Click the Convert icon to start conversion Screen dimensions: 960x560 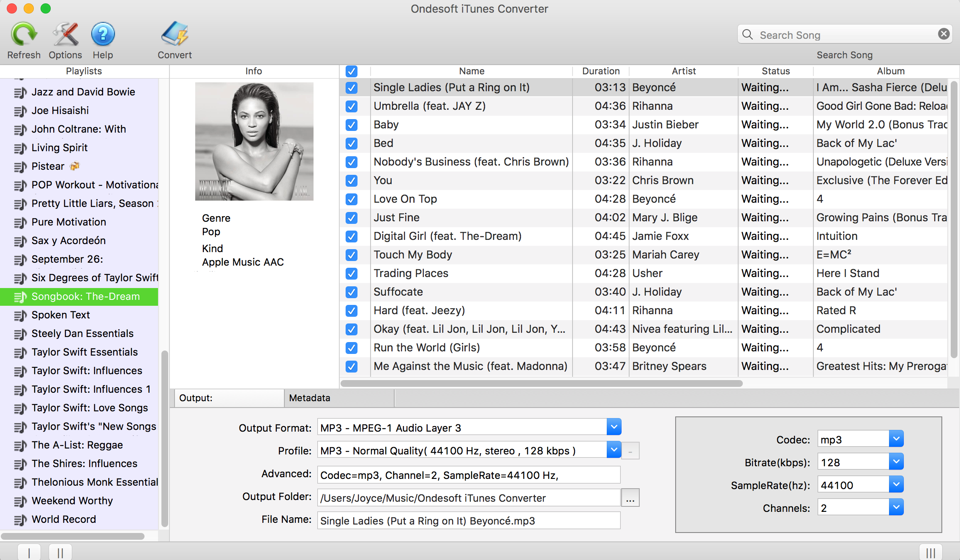174,37
